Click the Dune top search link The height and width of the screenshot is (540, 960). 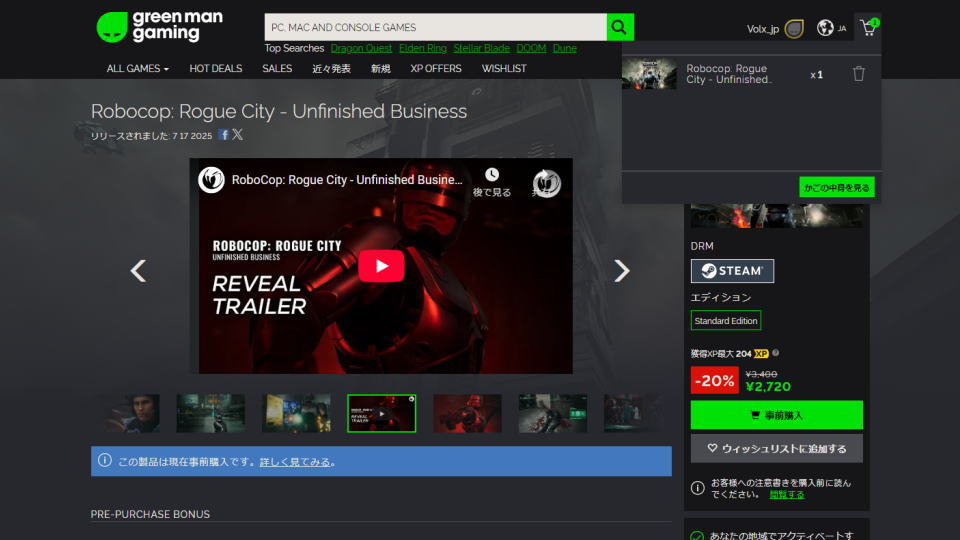tap(564, 48)
